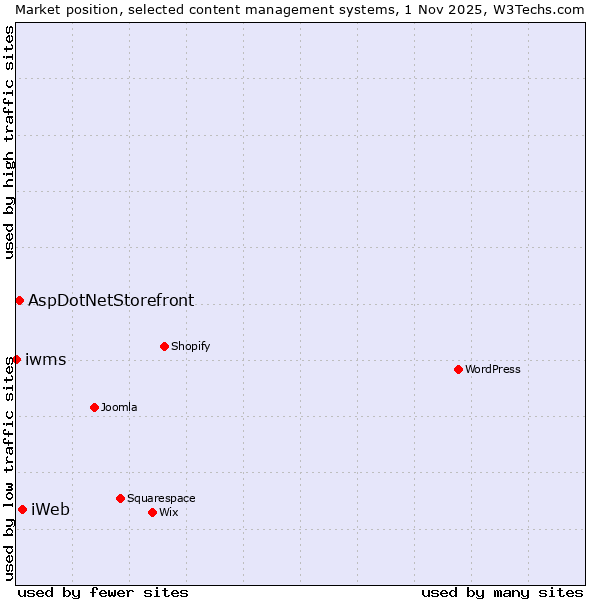The height and width of the screenshot is (600, 600).
Task: Click the Wix text label
Action: pos(168,512)
